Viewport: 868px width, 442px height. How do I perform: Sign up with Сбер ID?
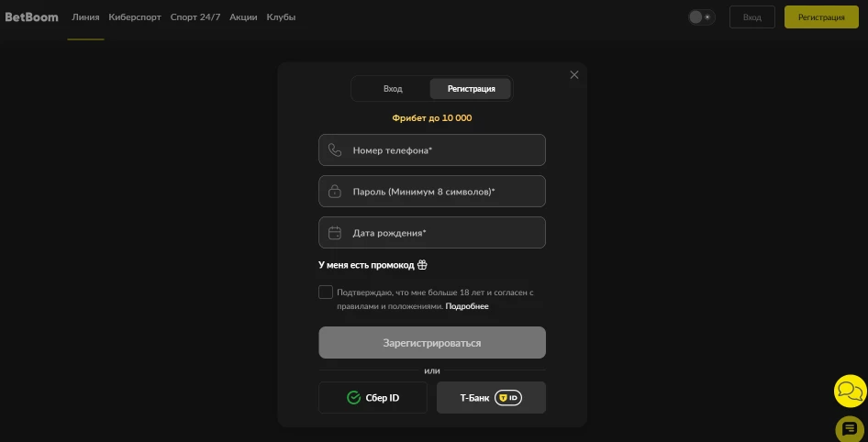point(373,398)
